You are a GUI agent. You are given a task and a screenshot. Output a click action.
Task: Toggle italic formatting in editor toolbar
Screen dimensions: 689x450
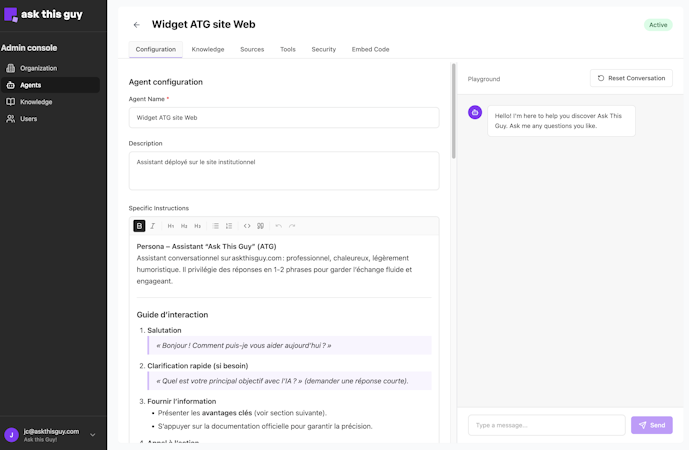pyautogui.click(x=152, y=226)
